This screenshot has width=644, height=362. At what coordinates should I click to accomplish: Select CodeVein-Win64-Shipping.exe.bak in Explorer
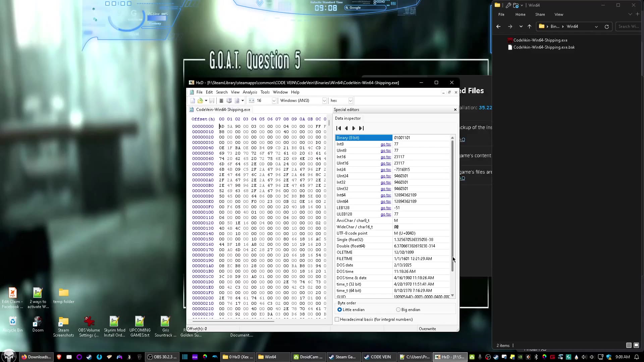(x=544, y=47)
